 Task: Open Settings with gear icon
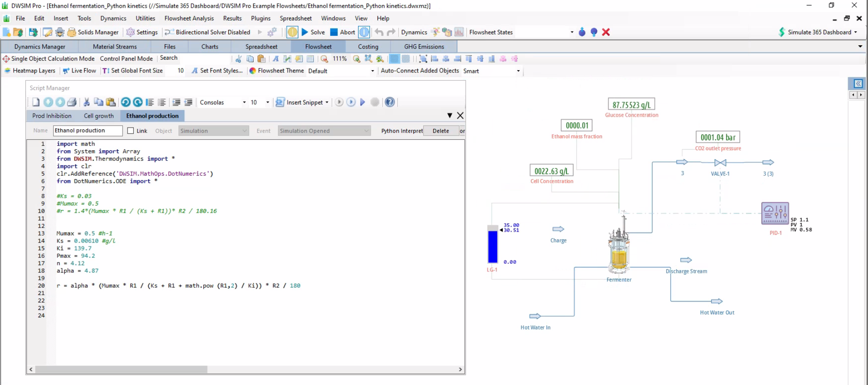pos(142,32)
